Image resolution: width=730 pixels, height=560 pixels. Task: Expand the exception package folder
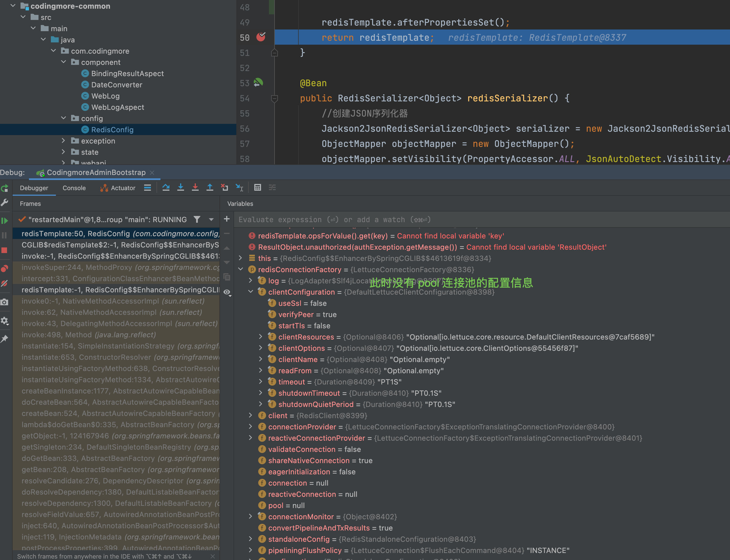click(64, 141)
